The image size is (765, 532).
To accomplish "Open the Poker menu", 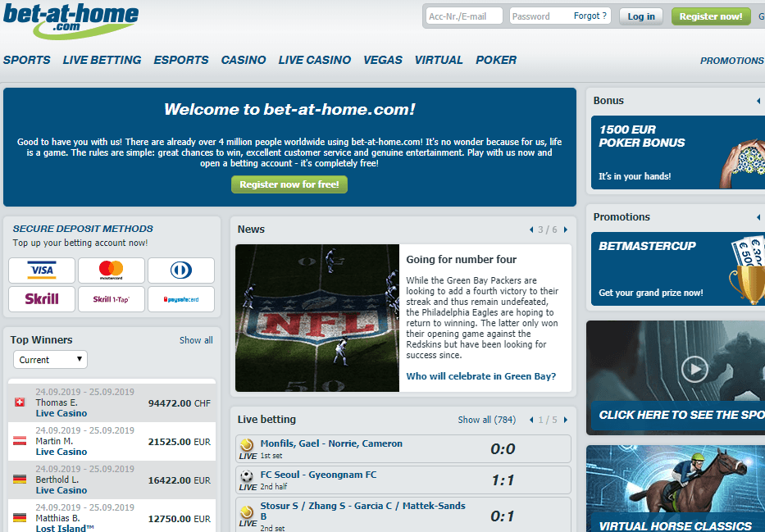I will click(496, 60).
